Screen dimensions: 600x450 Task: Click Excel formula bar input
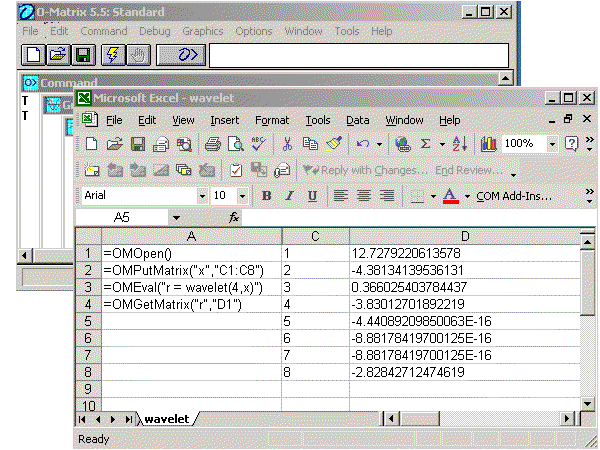[419, 218]
